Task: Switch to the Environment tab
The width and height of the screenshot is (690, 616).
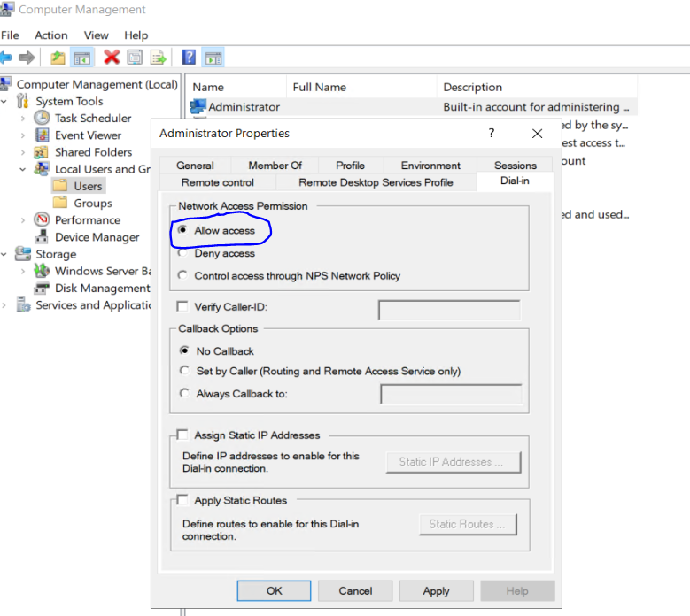Action: (430, 166)
